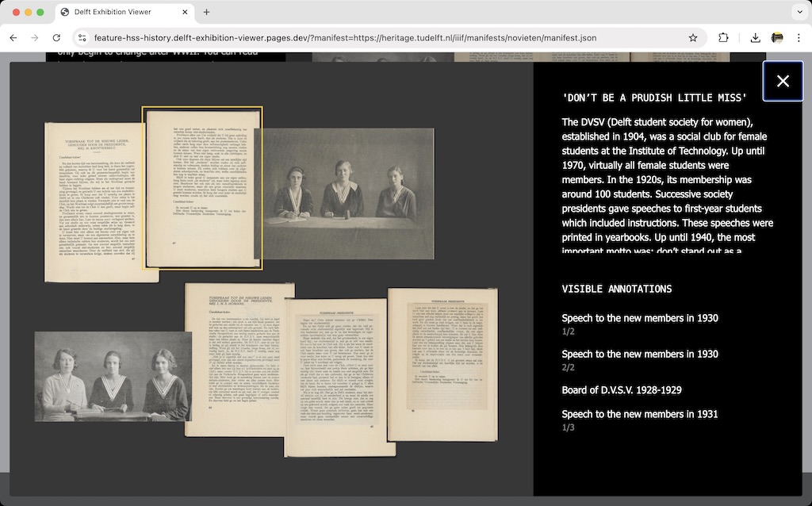Open the browser Downloads icon
This screenshot has width=812, height=506.
pyautogui.click(x=755, y=38)
